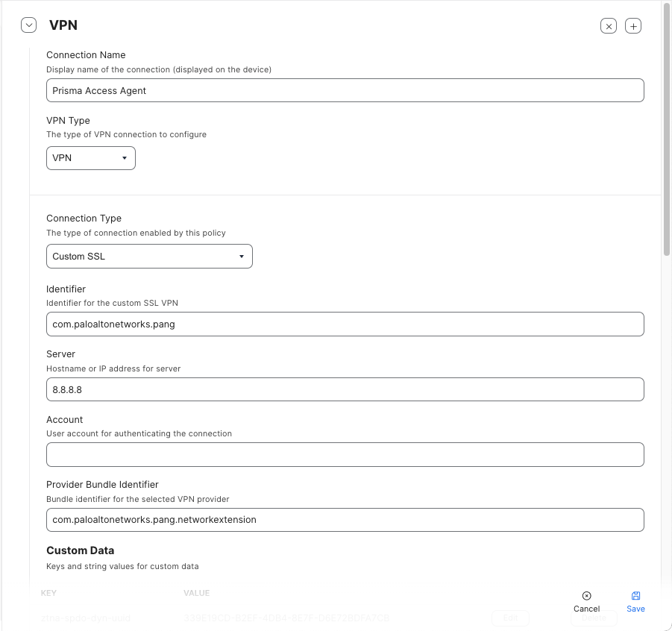Click the Delete button in the custom data row

[594, 618]
